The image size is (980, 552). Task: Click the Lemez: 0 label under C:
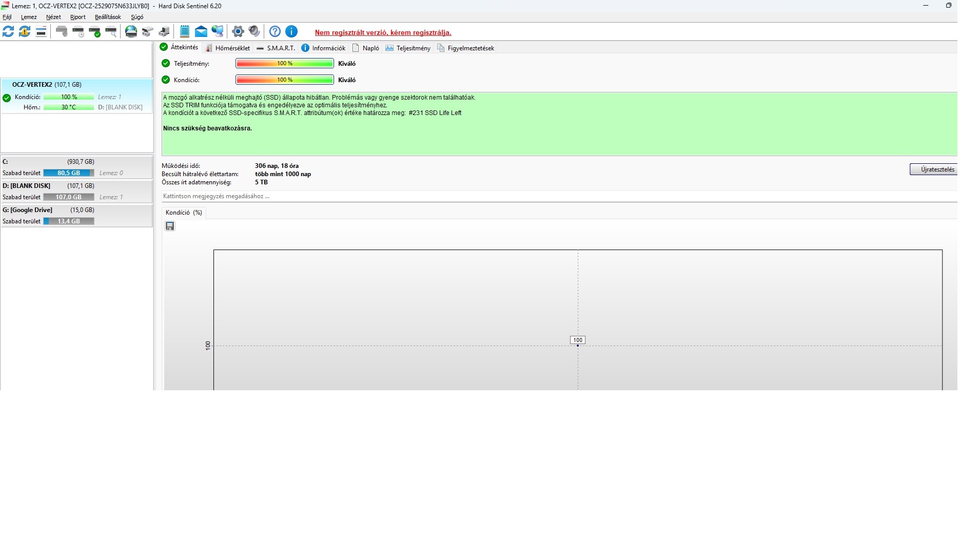[111, 173]
